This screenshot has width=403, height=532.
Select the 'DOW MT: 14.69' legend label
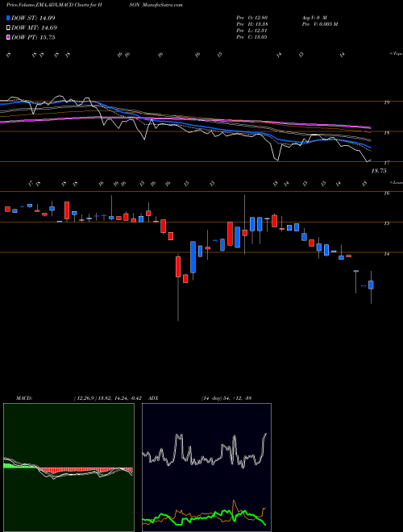click(35, 28)
